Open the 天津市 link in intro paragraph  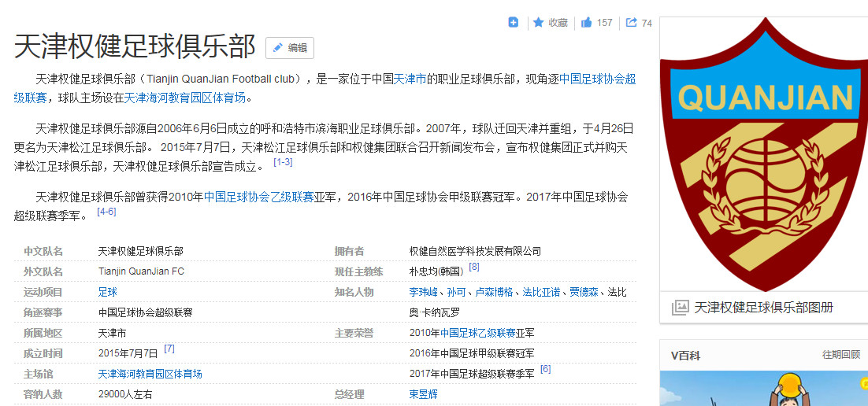tap(409, 79)
